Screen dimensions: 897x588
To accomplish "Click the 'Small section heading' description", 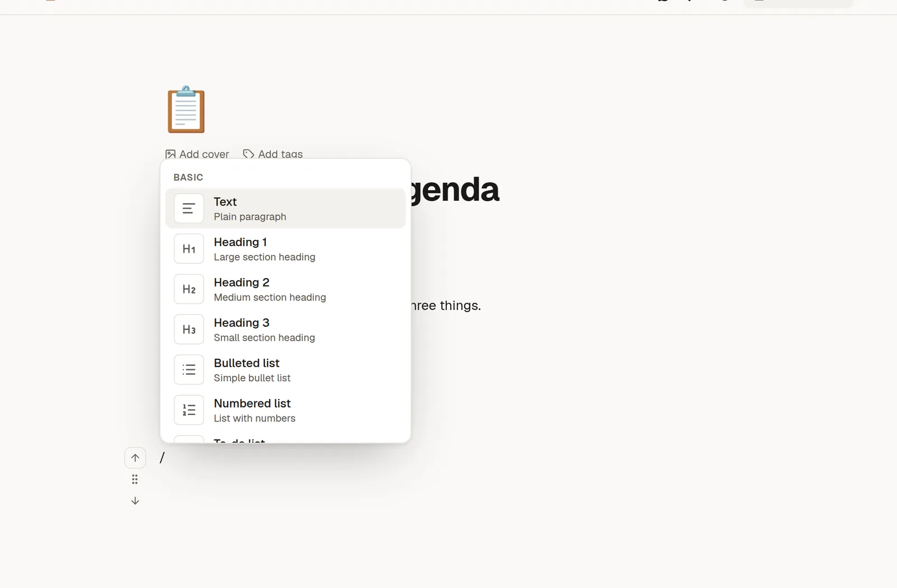I will pos(265,337).
